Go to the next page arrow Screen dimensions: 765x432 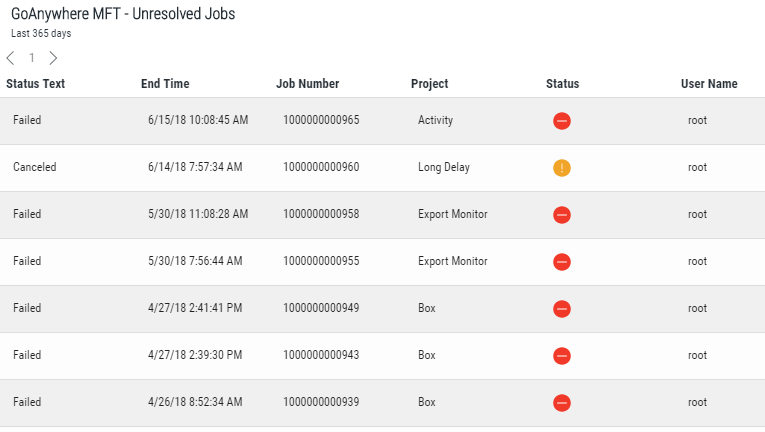53,58
